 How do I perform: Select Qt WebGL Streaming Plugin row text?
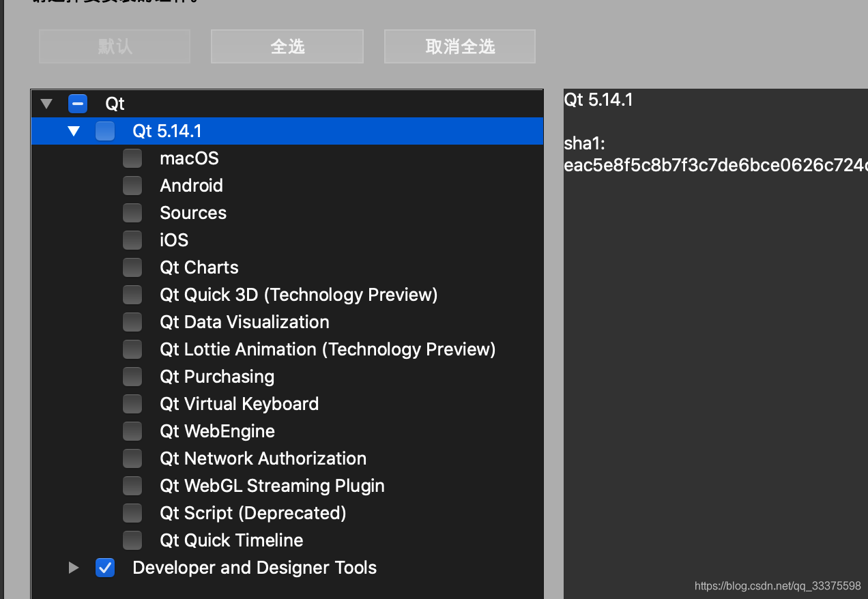[272, 486]
